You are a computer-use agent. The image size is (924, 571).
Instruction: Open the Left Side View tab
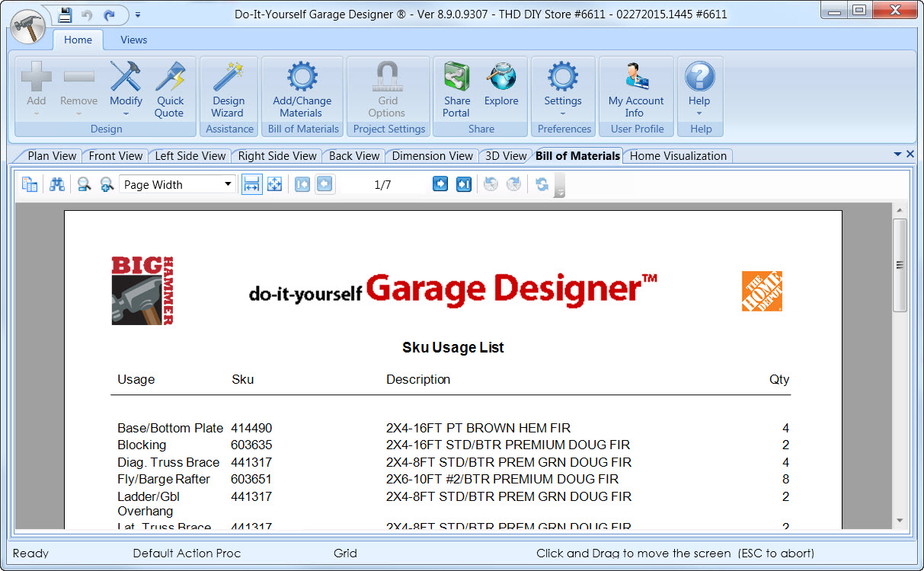click(190, 156)
